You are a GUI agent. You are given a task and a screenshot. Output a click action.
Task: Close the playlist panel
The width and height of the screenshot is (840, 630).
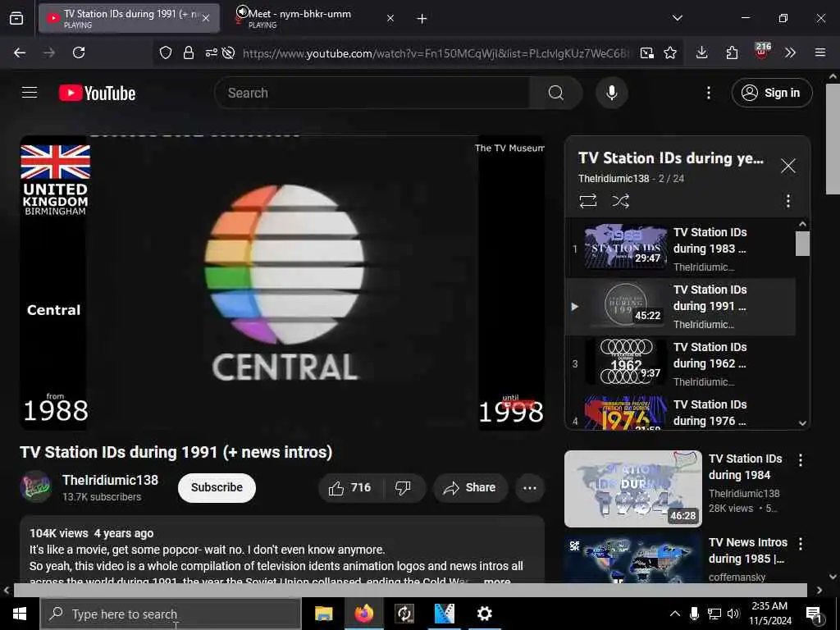pos(787,166)
